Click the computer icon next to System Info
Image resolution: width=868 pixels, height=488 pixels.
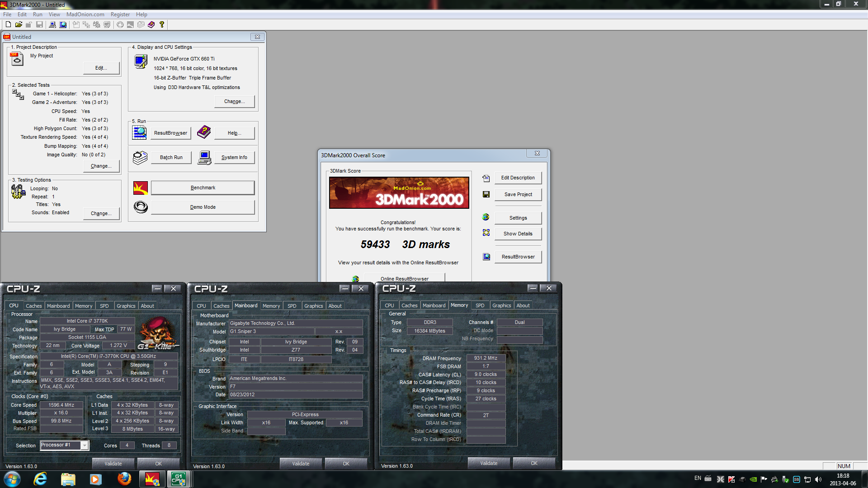pos(204,158)
